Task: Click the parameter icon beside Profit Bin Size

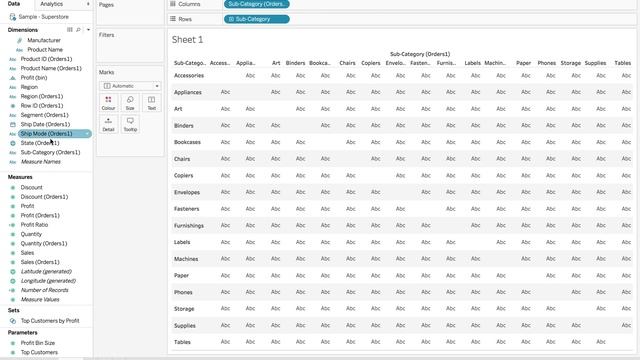Action: (x=13, y=343)
